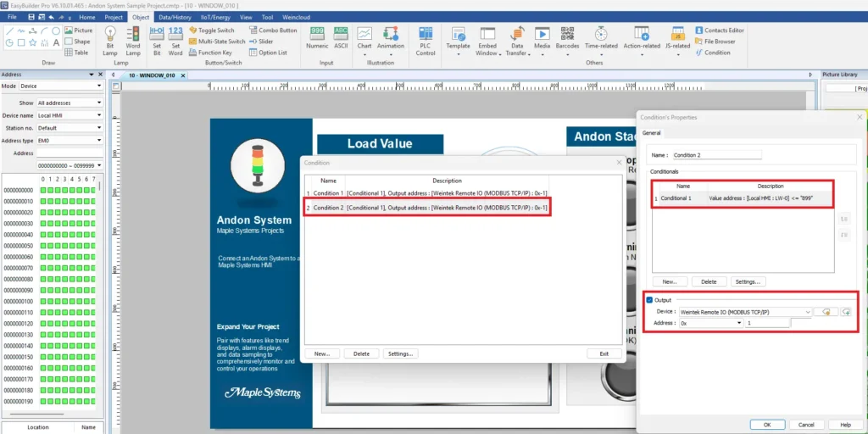Image resolution: width=868 pixels, height=434 pixels.
Task: Insert a Function Key object
Action: (x=210, y=53)
